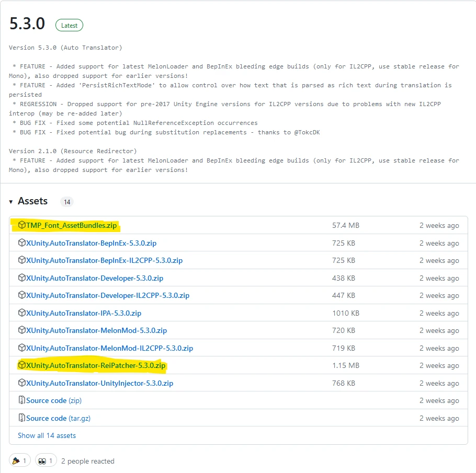Image resolution: width=476 pixels, height=473 pixels.
Task: Download XUnity.AutoTranslator-UnityInjector-5.3.0.zip
Action: tap(99, 383)
